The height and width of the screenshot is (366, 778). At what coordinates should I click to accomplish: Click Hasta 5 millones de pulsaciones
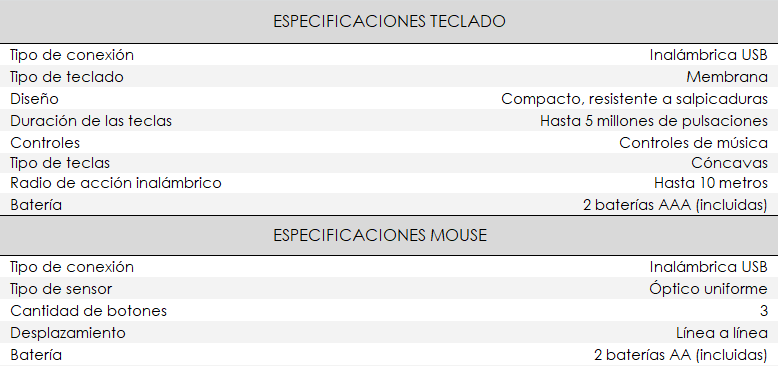click(654, 121)
